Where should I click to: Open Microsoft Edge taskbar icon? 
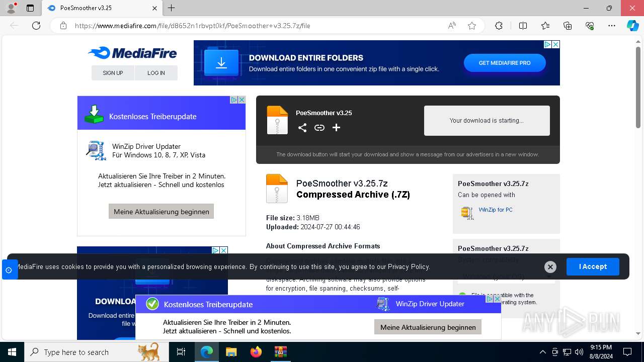[207, 352]
